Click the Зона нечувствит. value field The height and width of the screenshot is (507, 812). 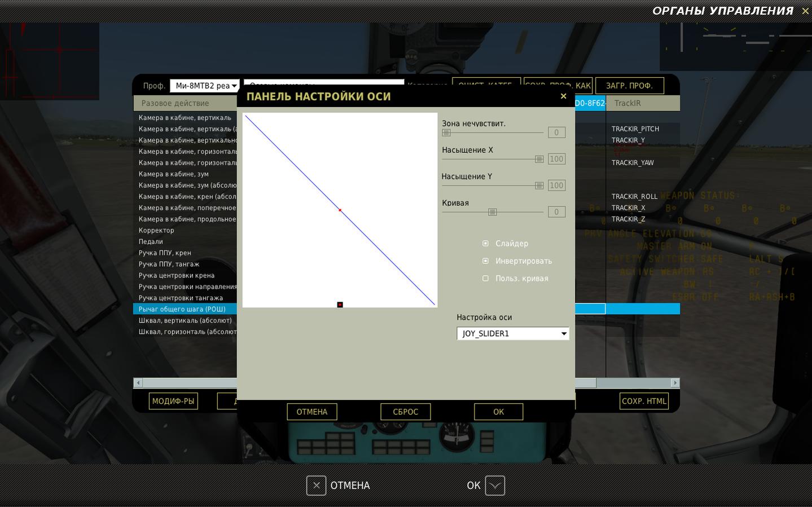tap(556, 133)
